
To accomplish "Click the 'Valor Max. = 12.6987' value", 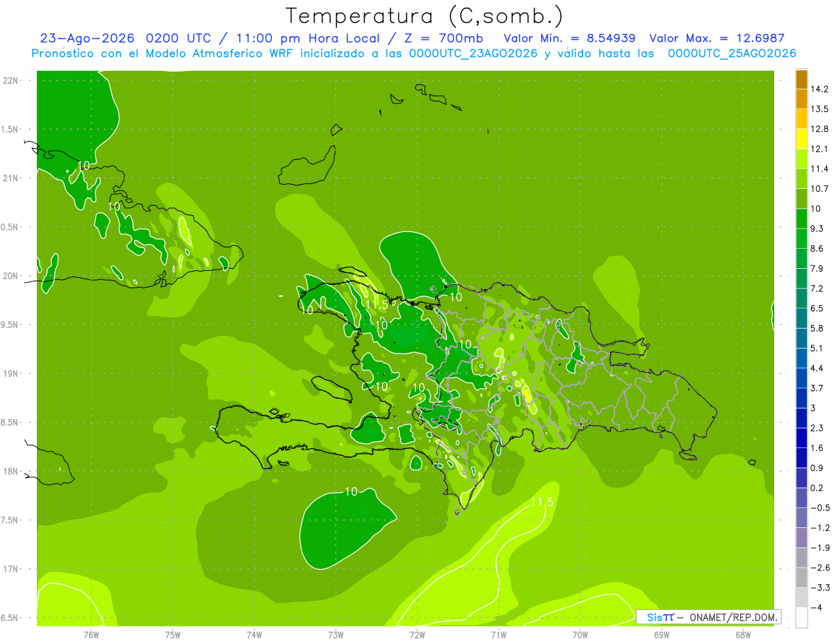I will tap(717, 38).
